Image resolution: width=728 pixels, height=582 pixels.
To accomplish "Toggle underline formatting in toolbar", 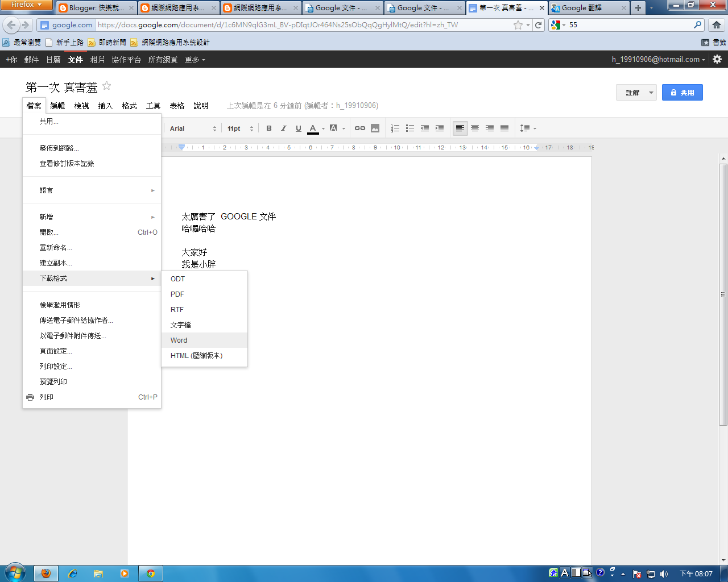I will [299, 128].
